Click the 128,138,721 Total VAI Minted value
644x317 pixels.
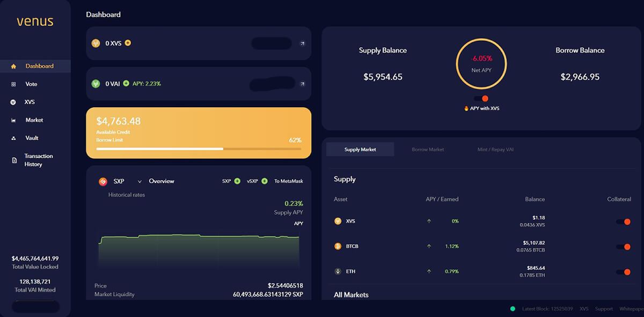pos(35,282)
